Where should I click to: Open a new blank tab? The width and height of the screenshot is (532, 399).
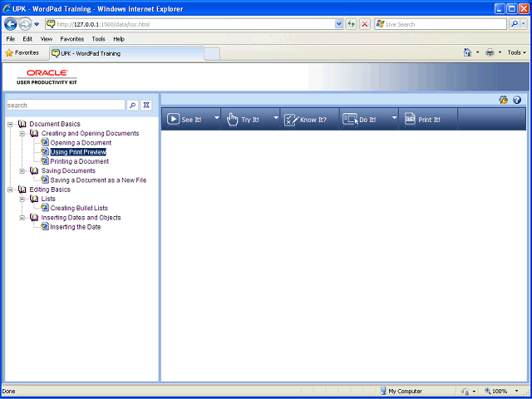212,54
